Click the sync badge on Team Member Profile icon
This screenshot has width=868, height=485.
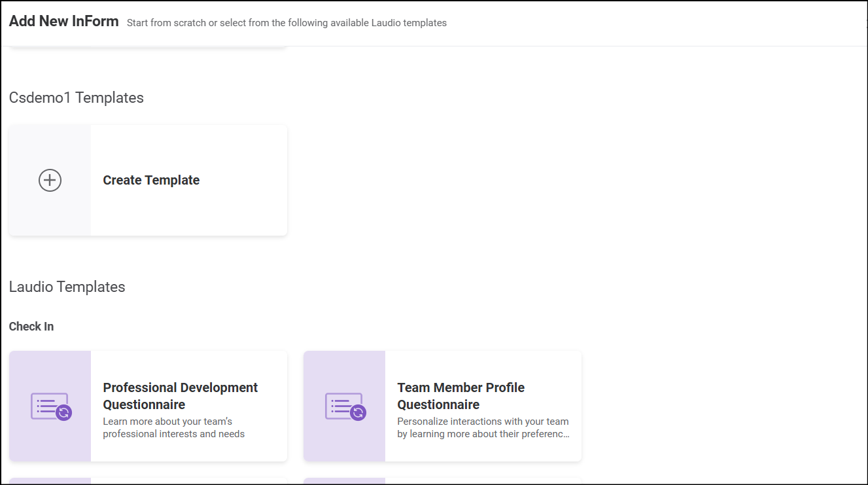pyautogui.click(x=358, y=412)
